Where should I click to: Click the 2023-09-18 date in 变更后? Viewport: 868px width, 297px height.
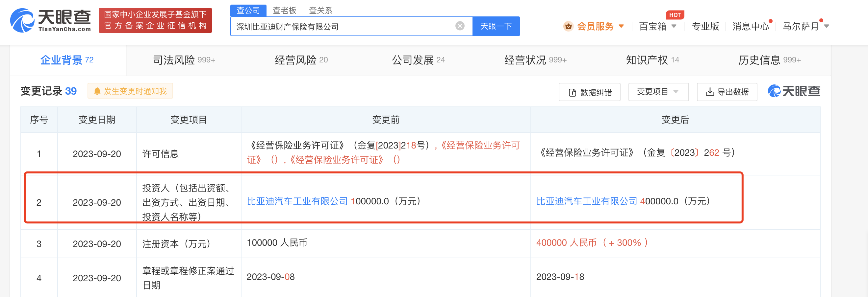pos(560,277)
